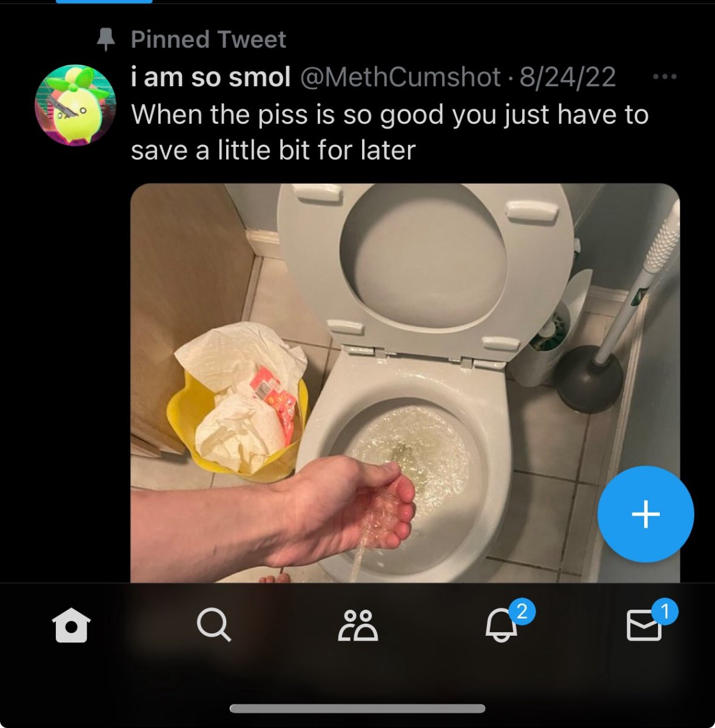Click the display name 'i am so smol'

coord(211,77)
